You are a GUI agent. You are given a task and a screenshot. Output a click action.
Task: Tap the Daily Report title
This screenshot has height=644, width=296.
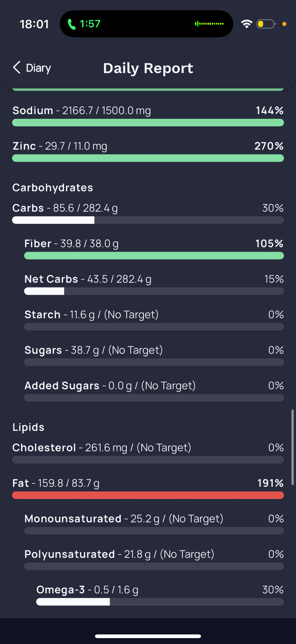tap(148, 68)
